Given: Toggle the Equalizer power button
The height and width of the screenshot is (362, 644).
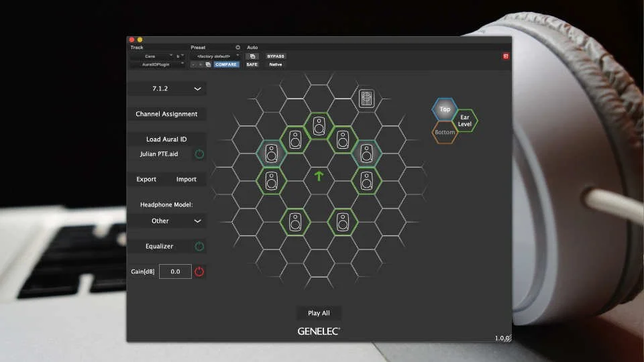Looking at the screenshot, I should [199, 246].
